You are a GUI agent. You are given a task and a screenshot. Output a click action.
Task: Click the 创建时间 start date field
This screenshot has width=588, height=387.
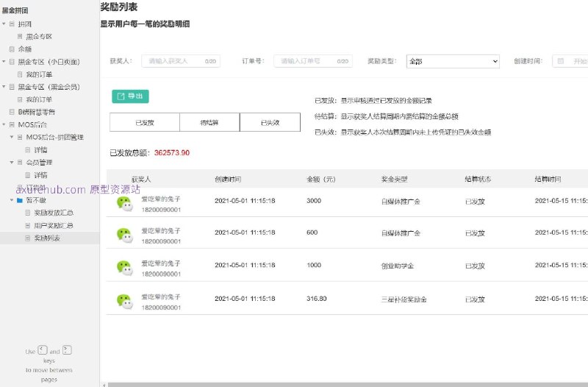click(x=570, y=61)
